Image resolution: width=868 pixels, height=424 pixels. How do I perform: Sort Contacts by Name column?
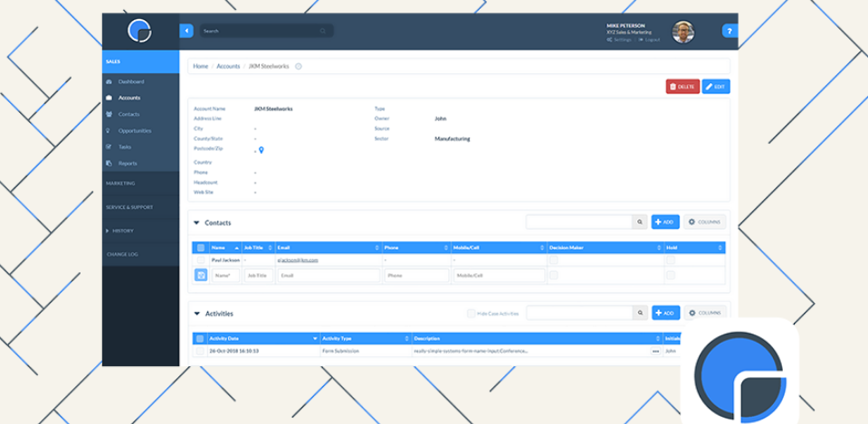point(225,249)
